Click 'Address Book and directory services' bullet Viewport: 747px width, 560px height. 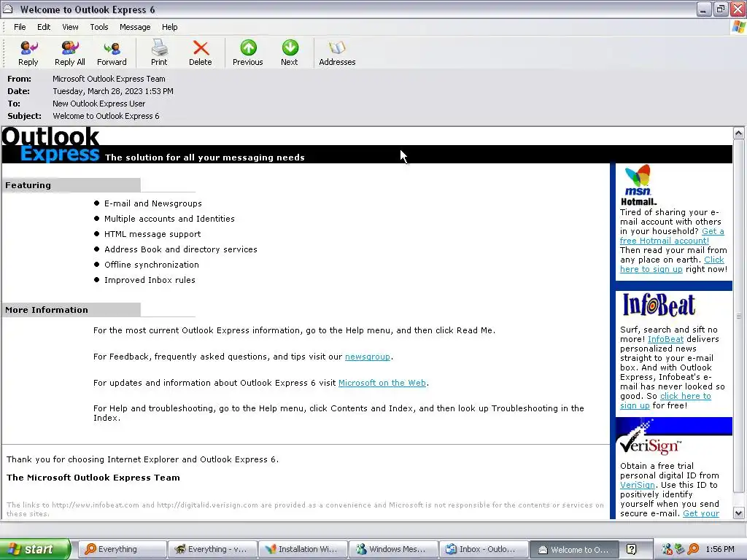(181, 249)
